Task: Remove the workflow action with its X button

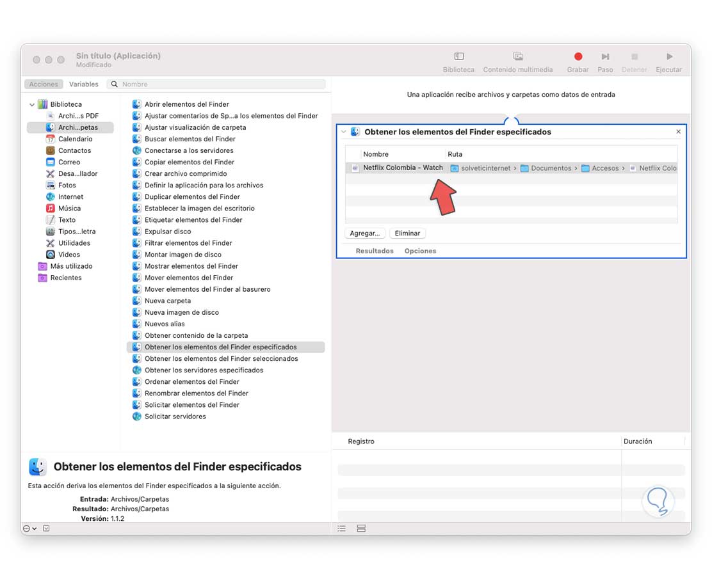Action: point(679,132)
